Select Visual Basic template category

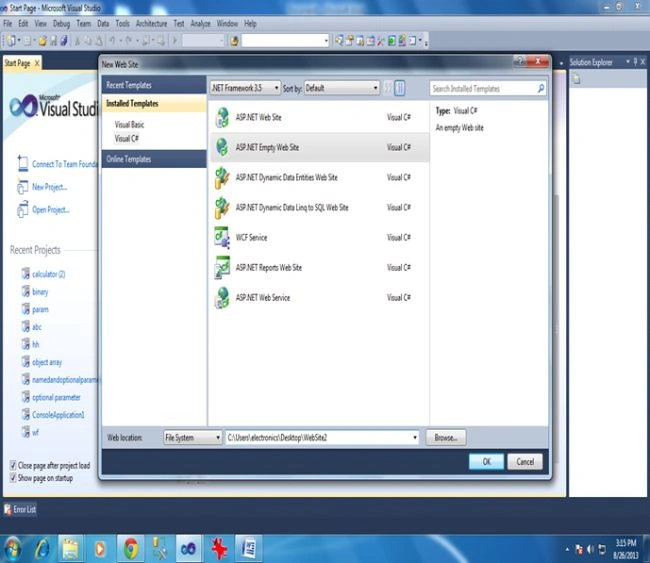pos(129,124)
